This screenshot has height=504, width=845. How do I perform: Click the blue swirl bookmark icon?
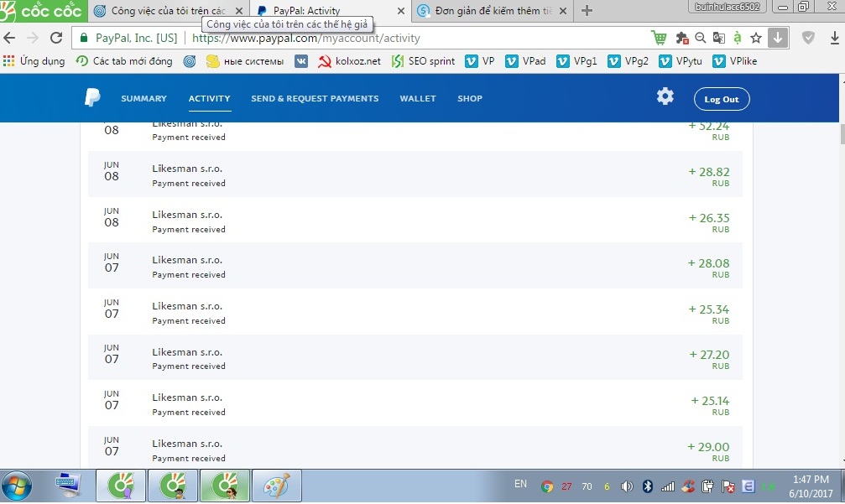pyautogui.click(x=190, y=61)
